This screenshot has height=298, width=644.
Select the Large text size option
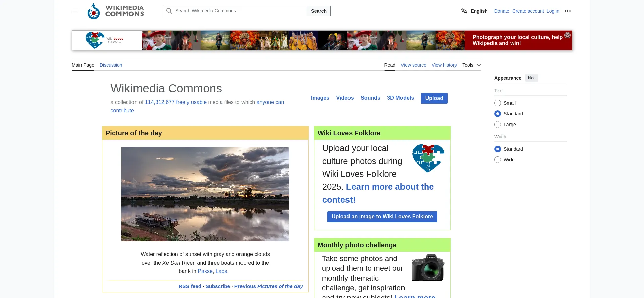pyautogui.click(x=498, y=125)
